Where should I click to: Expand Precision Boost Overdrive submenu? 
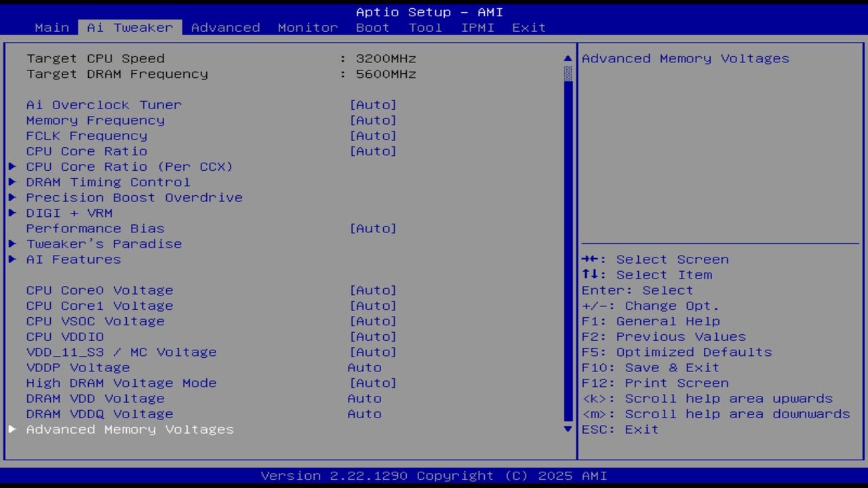[x=134, y=197]
